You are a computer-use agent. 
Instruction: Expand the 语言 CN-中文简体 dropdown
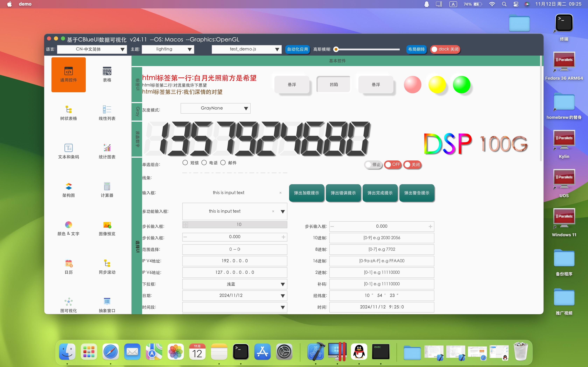coord(92,49)
